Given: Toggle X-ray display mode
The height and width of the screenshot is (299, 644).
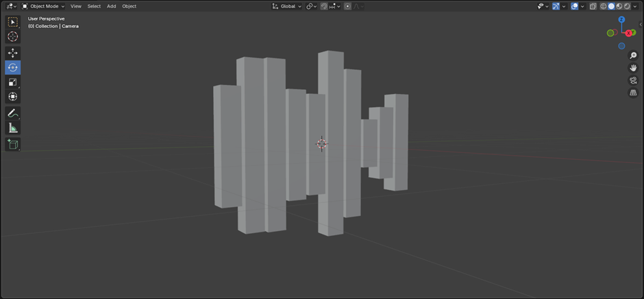Looking at the screenshot, I should point(593,6).
